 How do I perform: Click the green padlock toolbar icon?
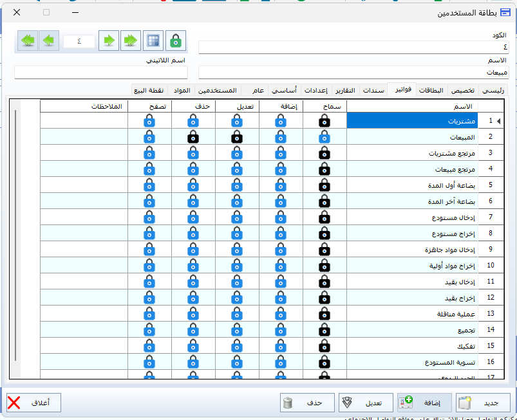click(x=175, y=41)
